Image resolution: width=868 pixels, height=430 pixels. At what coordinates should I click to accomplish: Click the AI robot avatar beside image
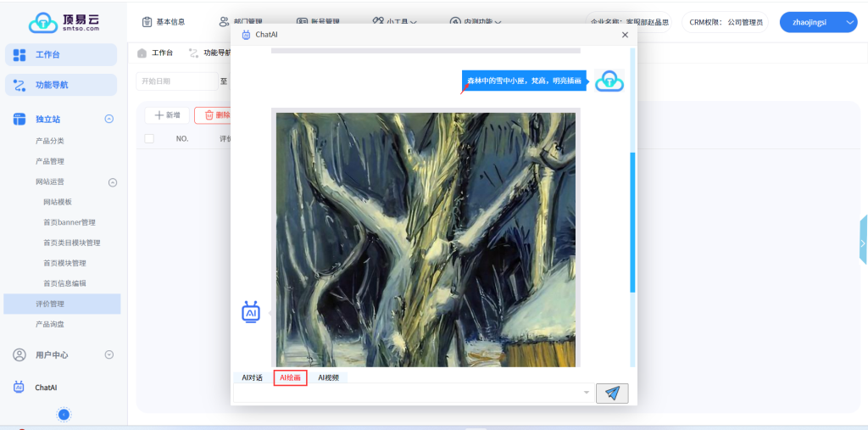pyautogui.click(x=251, y=312)
